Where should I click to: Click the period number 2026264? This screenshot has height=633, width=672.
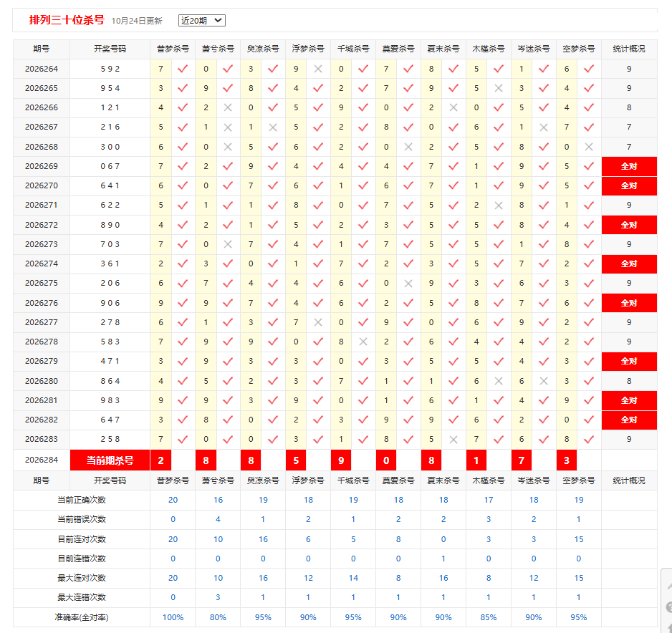(42, 69)
